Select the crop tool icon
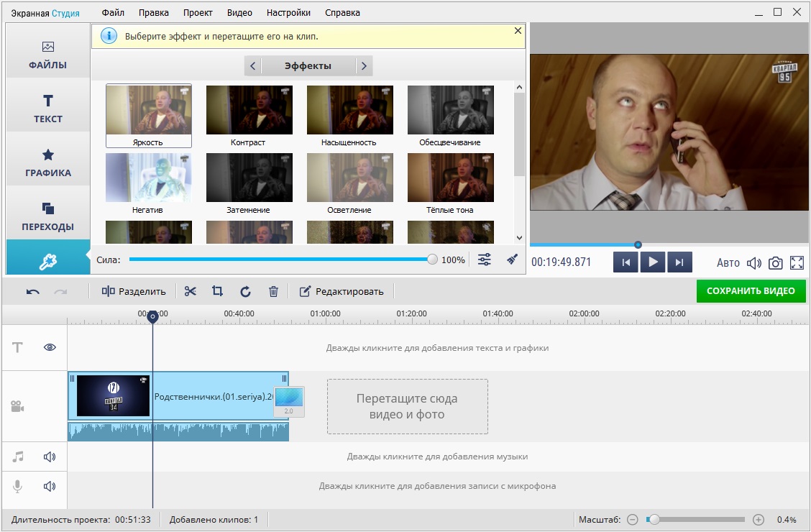811x532 pixels. (x=217, y=291)
